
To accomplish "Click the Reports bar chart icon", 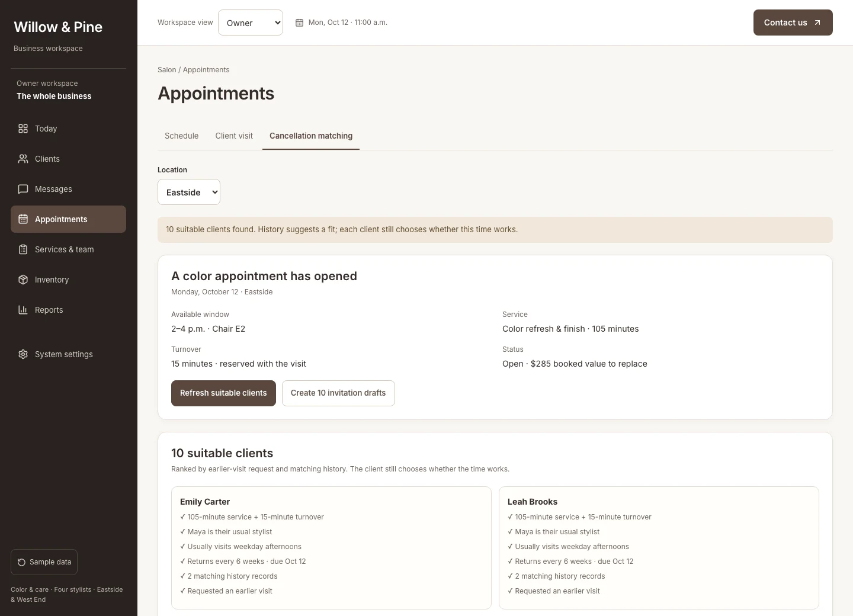I will click(23, 310).
